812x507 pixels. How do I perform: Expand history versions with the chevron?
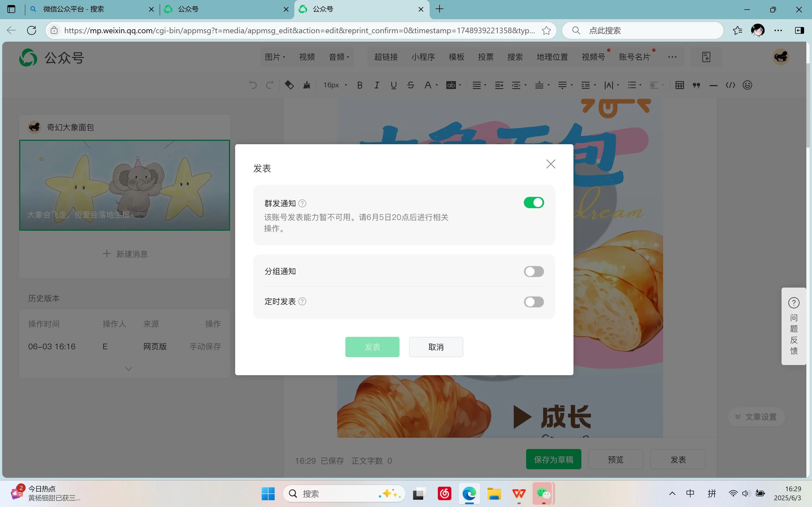coord(128,369)
